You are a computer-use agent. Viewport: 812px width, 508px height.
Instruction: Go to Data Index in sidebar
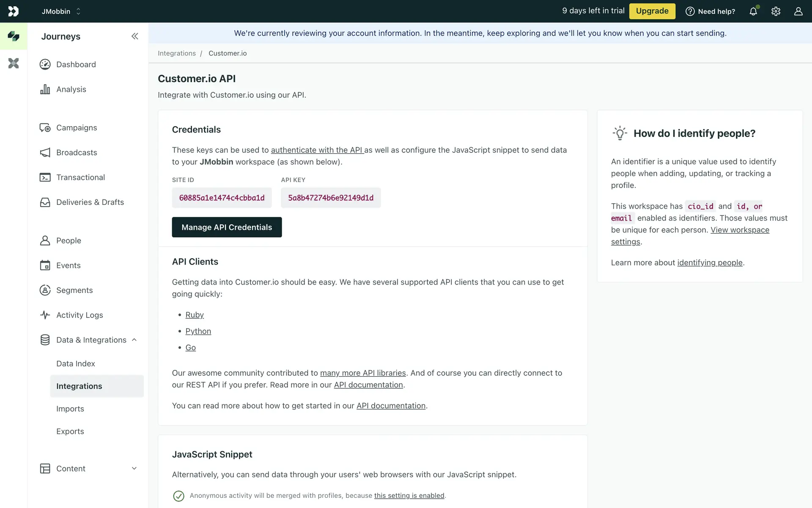pos(76,364)
